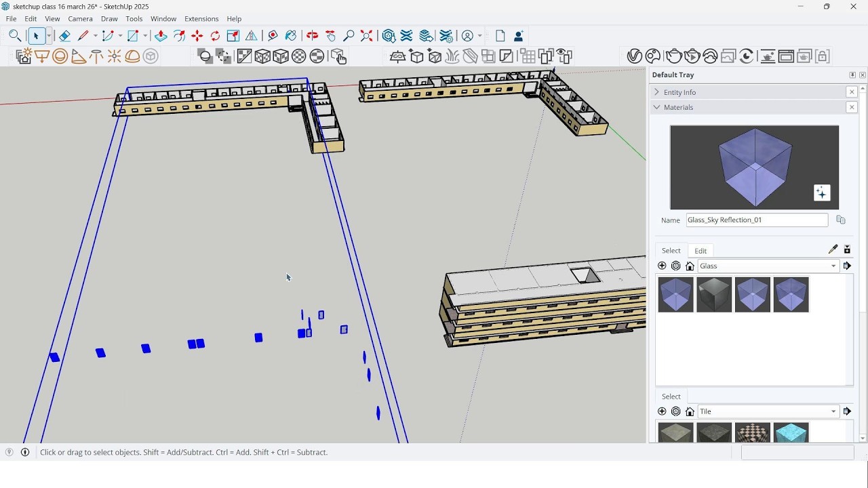The image size is (868, 488).
Task: Toggle secondary selection pane button
Action: pos(847,249)
